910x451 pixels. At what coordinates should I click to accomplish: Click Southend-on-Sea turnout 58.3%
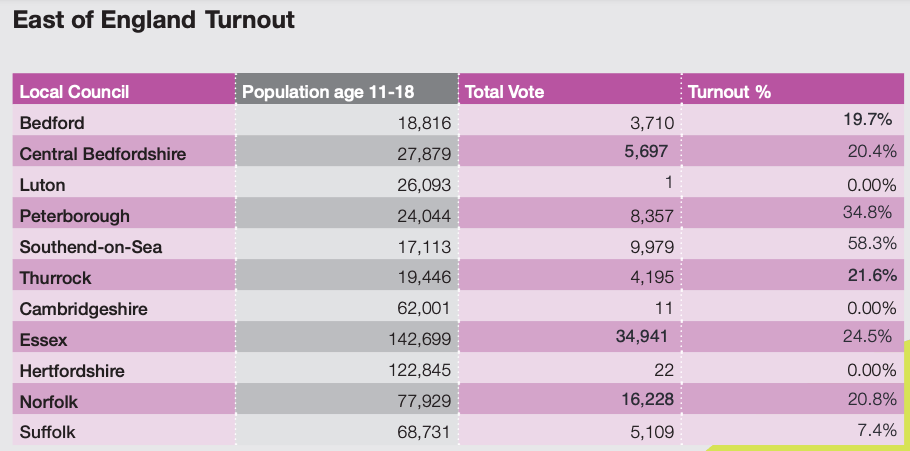pyautogui.click(x=868, y=245)
